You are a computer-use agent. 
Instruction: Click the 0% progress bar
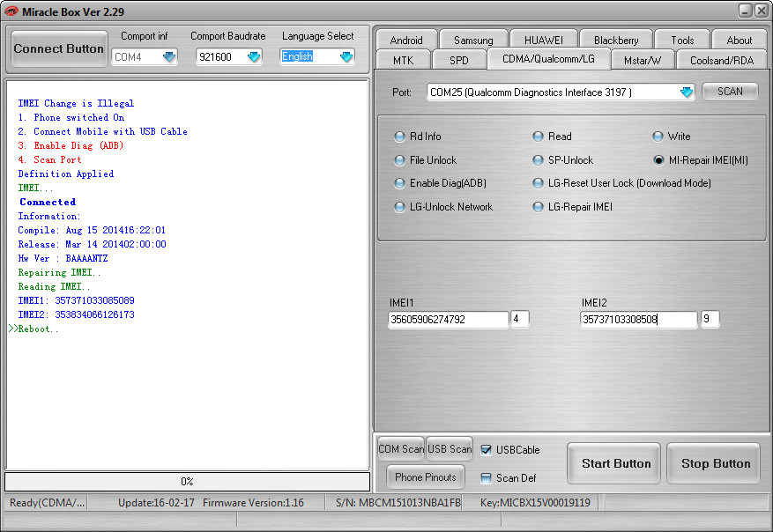188,481
